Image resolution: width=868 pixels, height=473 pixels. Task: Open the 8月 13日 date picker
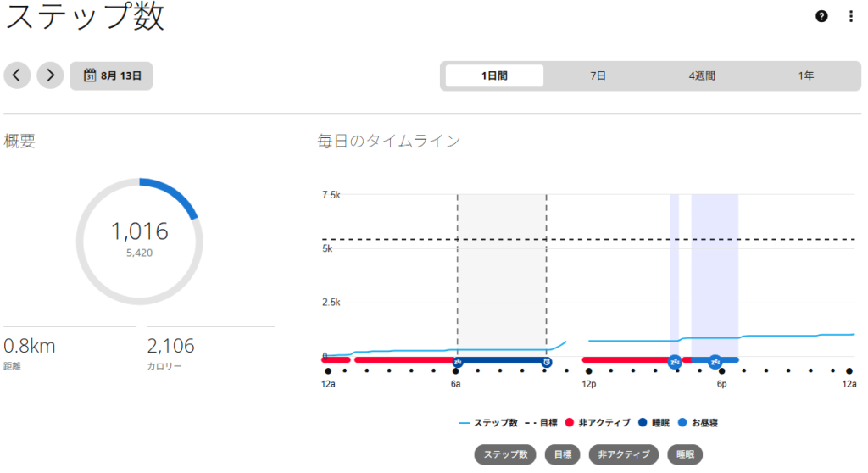coord(111,75)
